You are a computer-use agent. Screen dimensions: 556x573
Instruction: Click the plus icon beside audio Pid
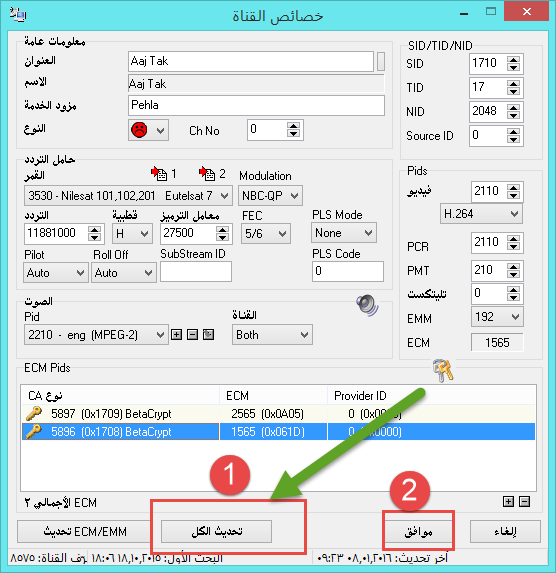click(177, 335)
